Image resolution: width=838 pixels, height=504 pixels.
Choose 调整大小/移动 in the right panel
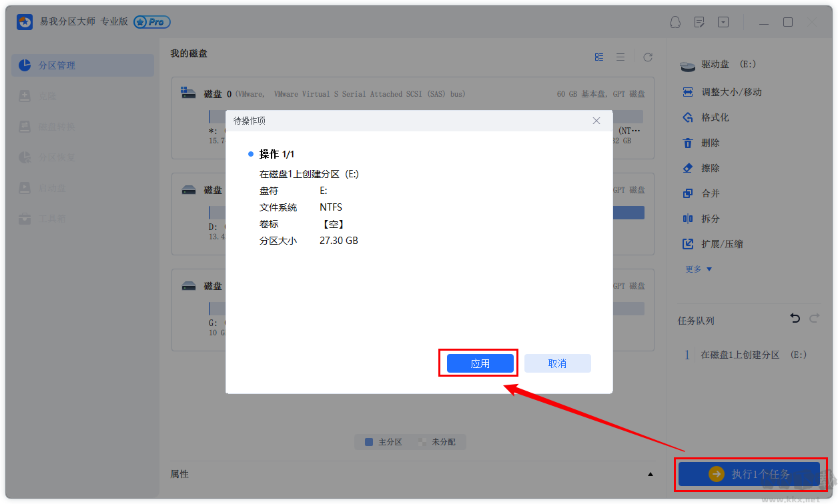tap(722, 92)
